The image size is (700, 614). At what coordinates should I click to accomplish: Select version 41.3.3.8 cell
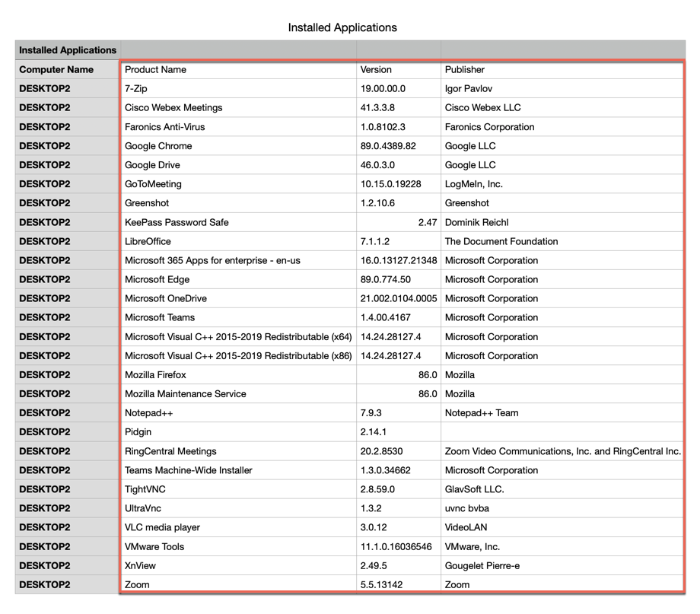pyautogui.click(x=399, y=107)
